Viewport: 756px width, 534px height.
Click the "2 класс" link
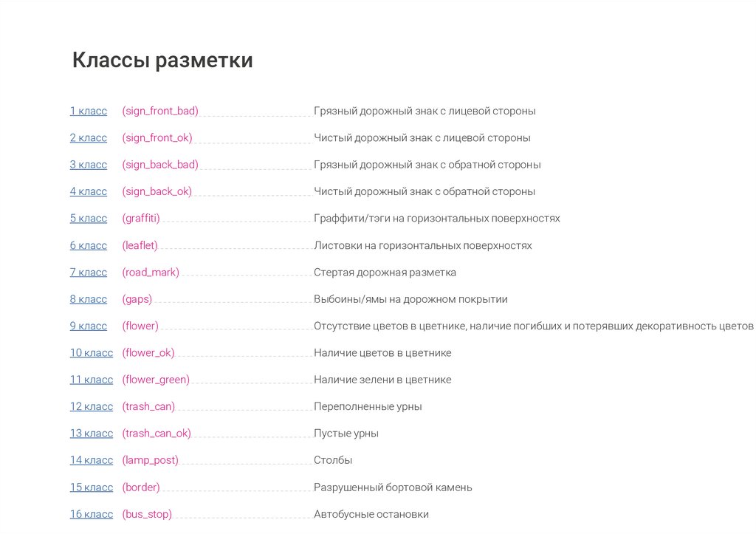coord(89,138)
